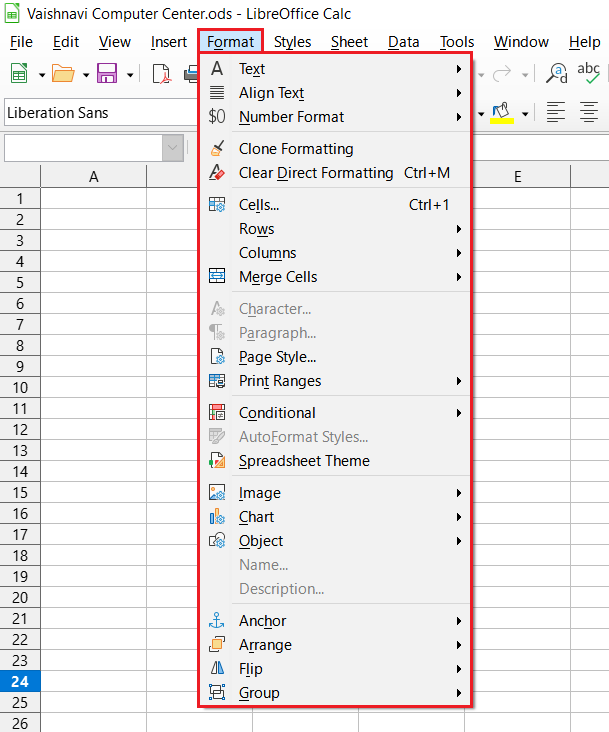Screen dimensions: 609x732
Task: Expand the Merge Cells submenu
Action: pos(336,277)
